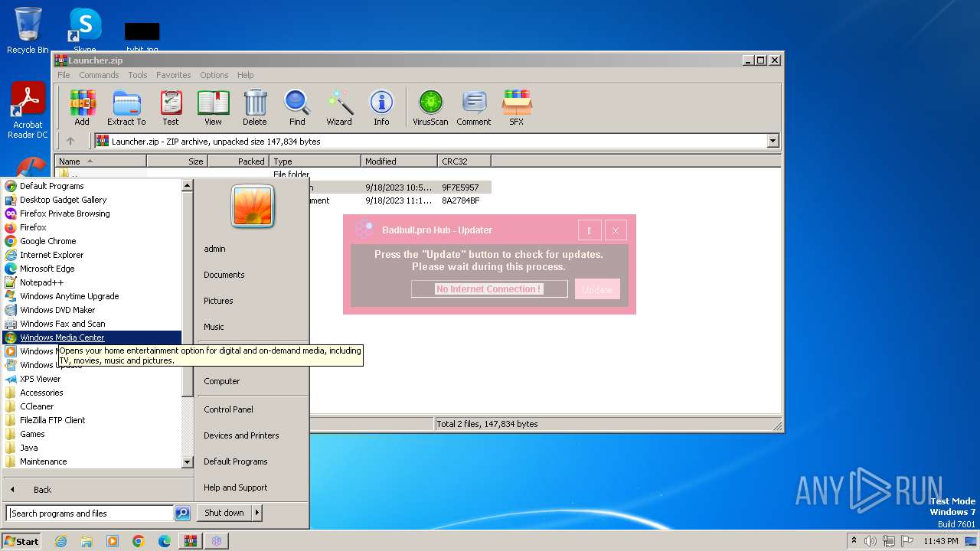Open the Options menu
980x551 pixels.
coord(214,75)
